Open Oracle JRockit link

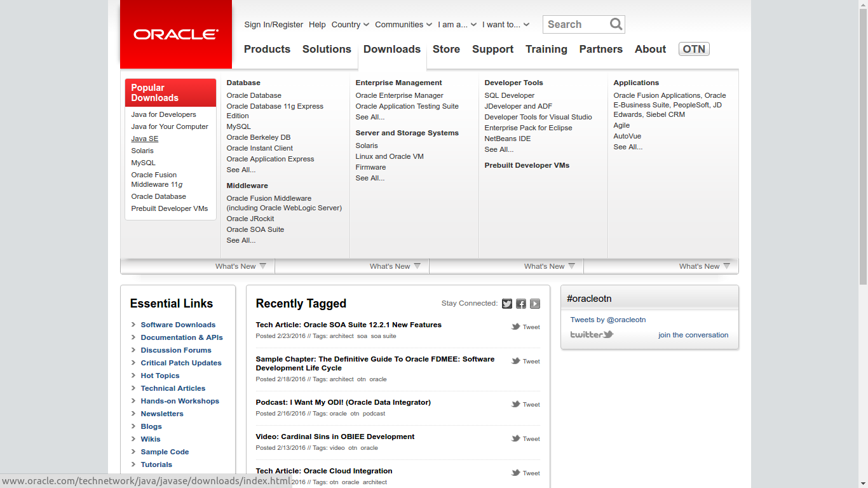250,219
